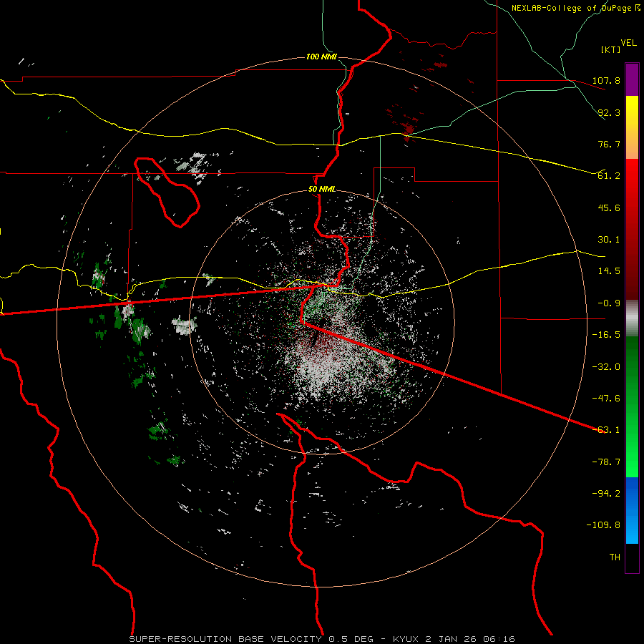Click the 30.1 velocity scale value

(609, 240)
